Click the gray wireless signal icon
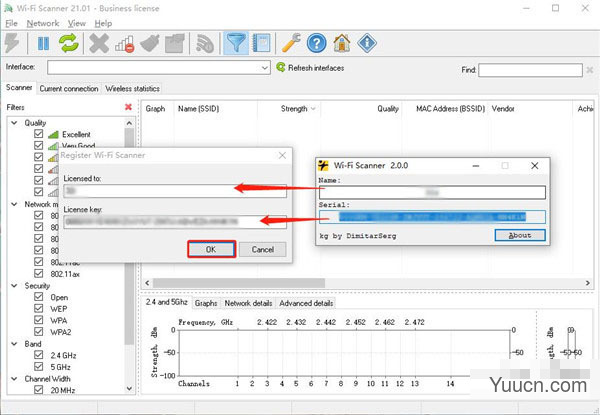Viewport: 600px width, 415px height. [205, 43]
